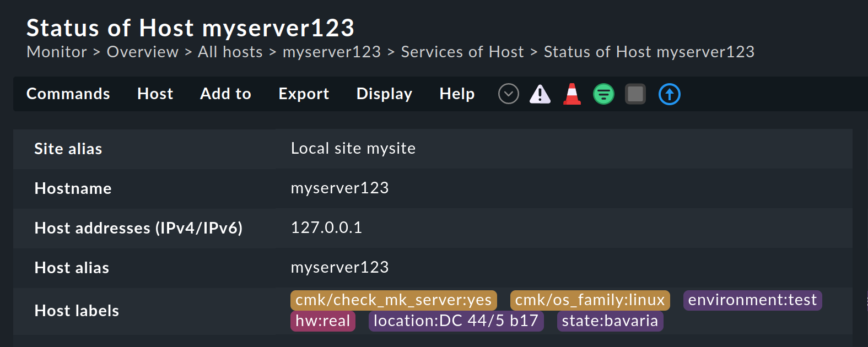Image resolution: width=868 pixels, height=347 pixels.
Task: Go to Overview in breadcrumb
Action: click(143, 52)
